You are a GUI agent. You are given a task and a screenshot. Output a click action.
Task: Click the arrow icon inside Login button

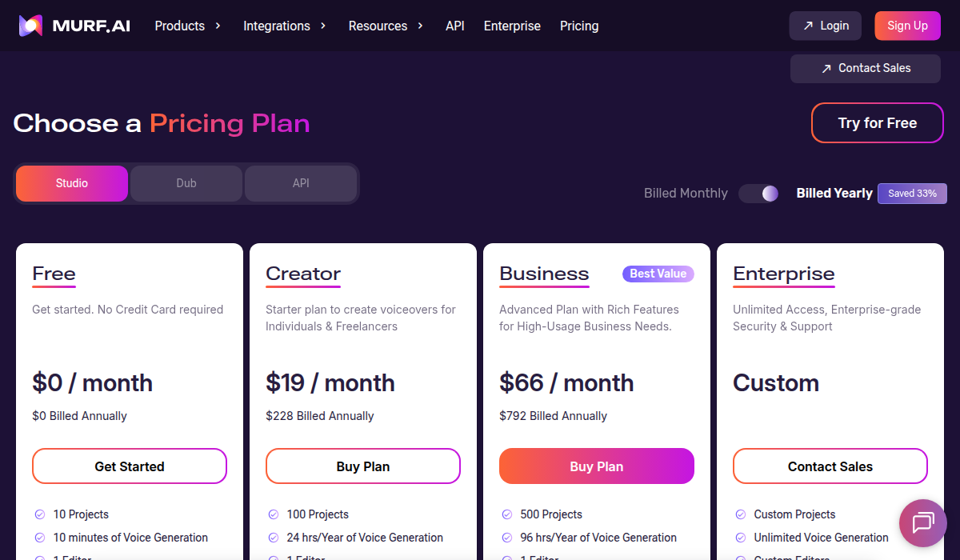810,25
